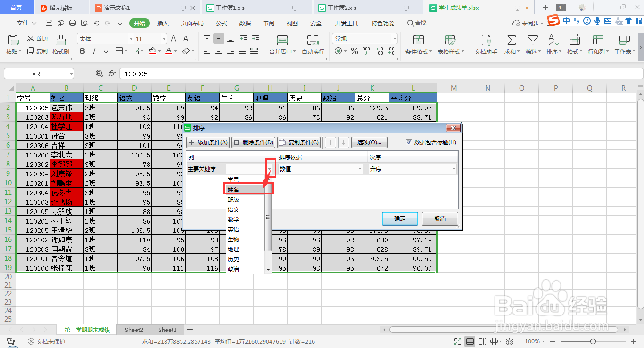Toggle normal grid view in status bar
Viewport: 644px width, 348px height.
tap(470, 341)
